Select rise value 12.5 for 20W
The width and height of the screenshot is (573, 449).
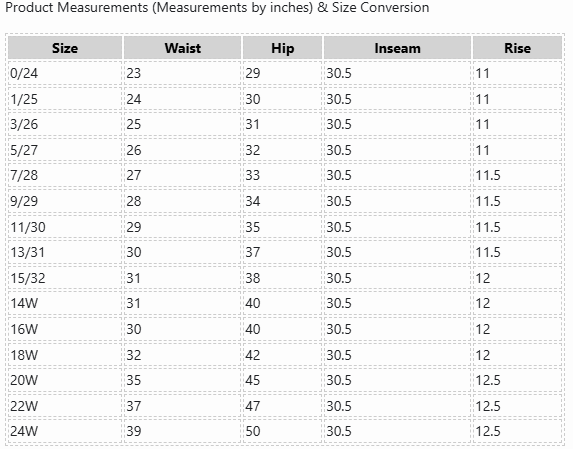click(x=517, y=380)
